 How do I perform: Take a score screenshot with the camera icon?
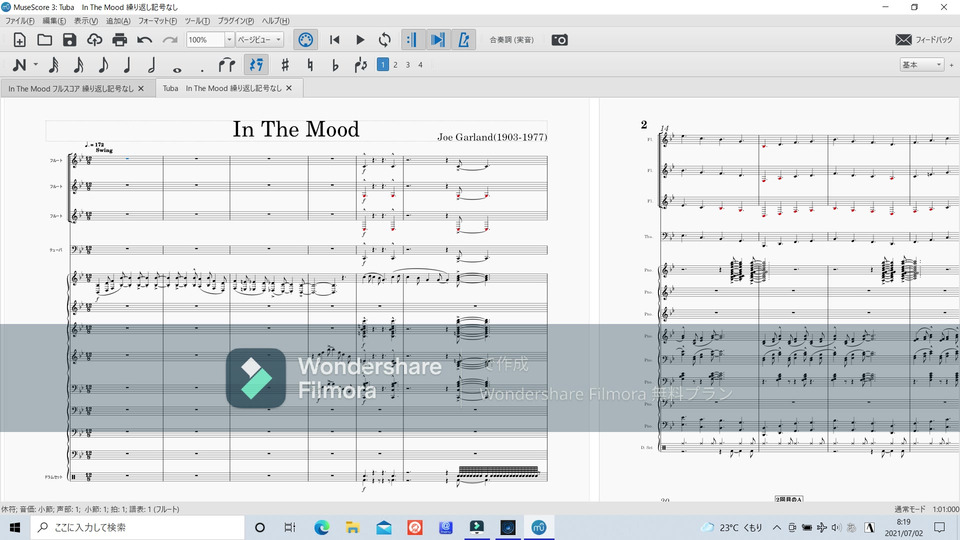click(559, 40)
